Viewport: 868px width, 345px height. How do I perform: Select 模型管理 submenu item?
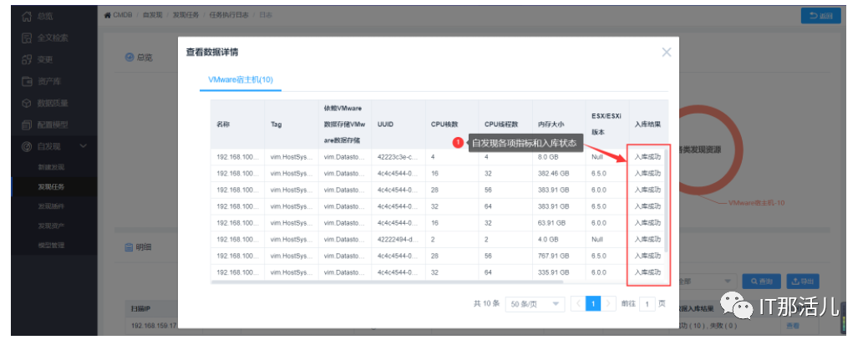(51, 246)
